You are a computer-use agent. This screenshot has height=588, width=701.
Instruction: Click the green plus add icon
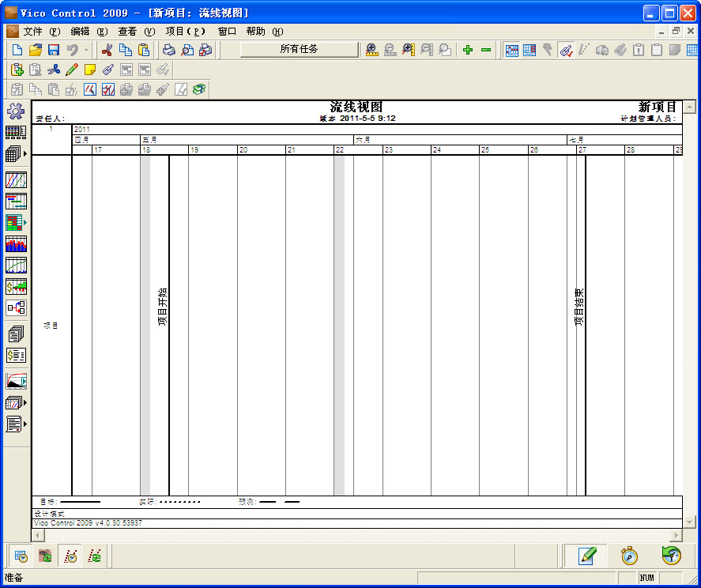coord(468,50)
